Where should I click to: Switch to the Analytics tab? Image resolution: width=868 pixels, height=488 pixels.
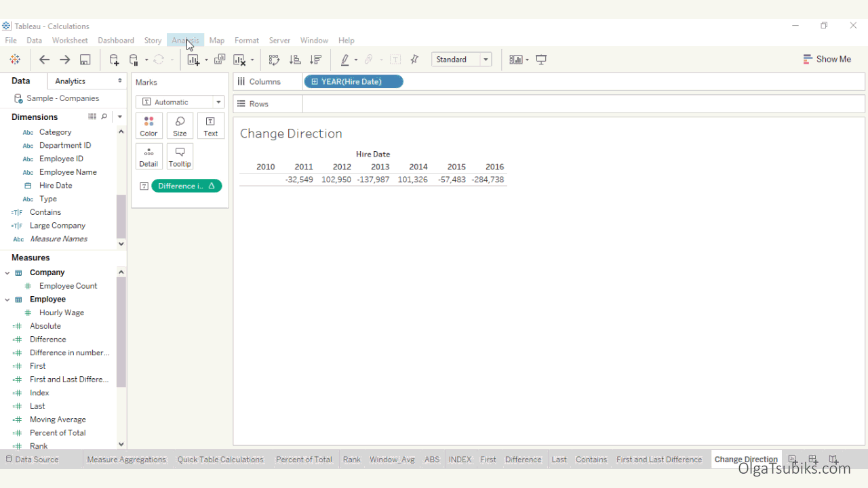[x=87, y=81]
